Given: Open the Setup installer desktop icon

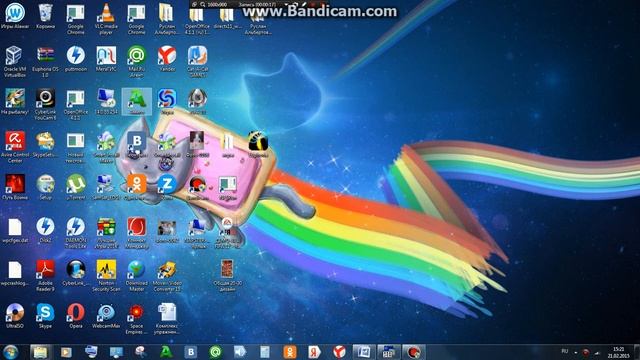Looking at the screenshot, I should pyautogui.click(x=45, y=187).
